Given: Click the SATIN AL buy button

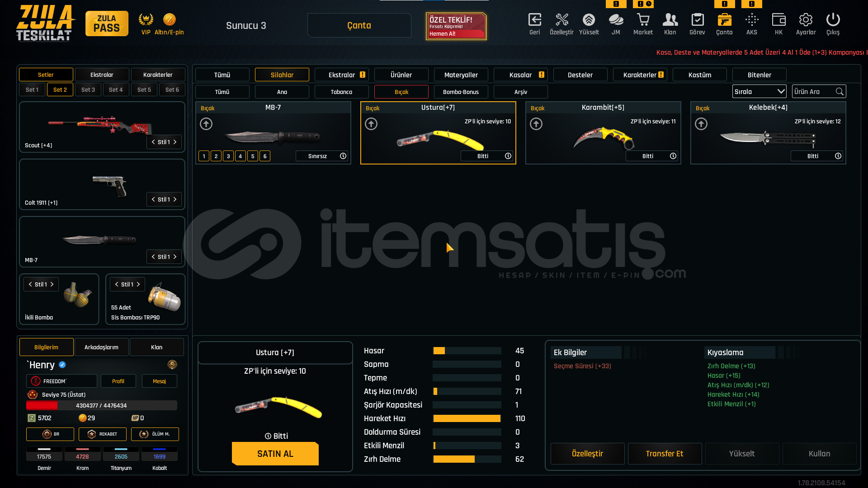Looking at the screenshot, I should click(x=275, y=454).
